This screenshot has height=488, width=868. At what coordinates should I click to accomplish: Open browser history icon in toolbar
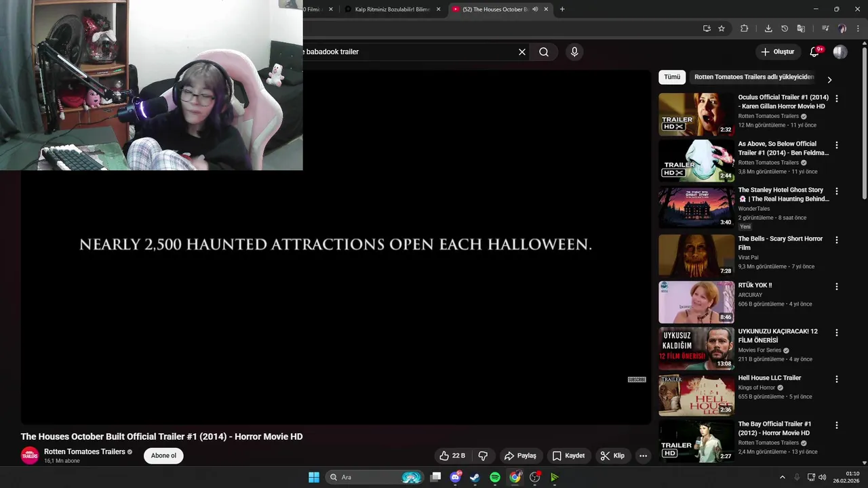point(785,28)
